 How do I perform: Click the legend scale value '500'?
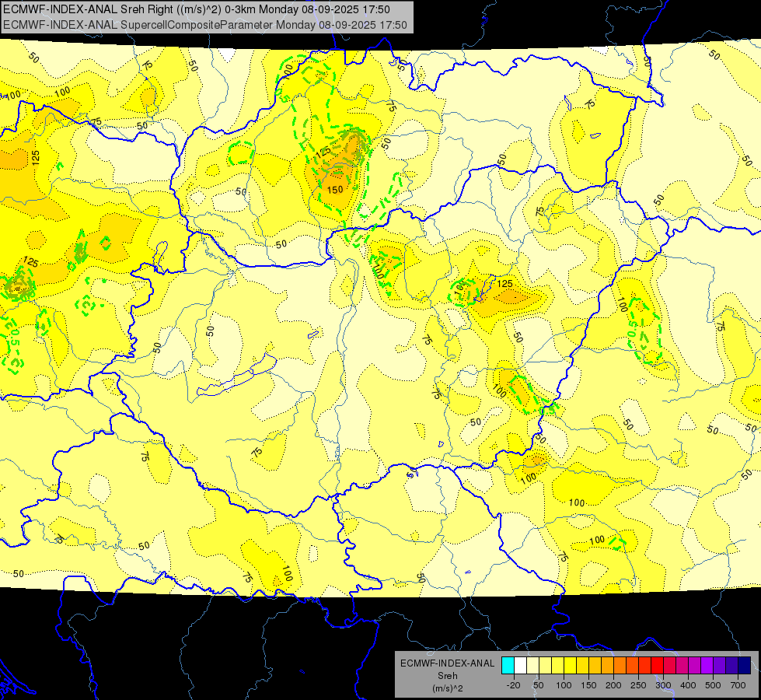pyautogui.click(x=713, y=685)
